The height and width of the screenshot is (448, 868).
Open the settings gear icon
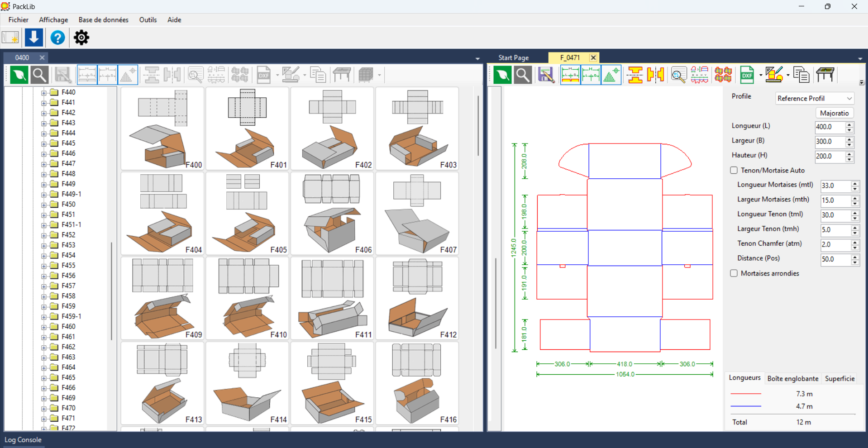pos(81,38)
